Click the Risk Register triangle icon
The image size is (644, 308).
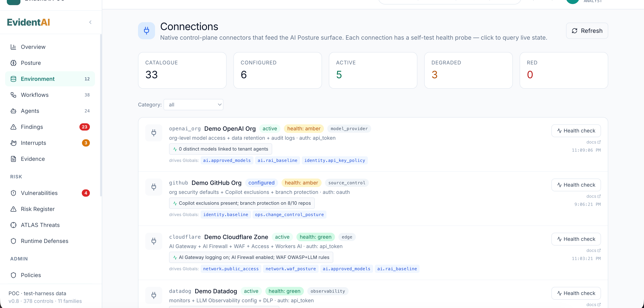13,209
